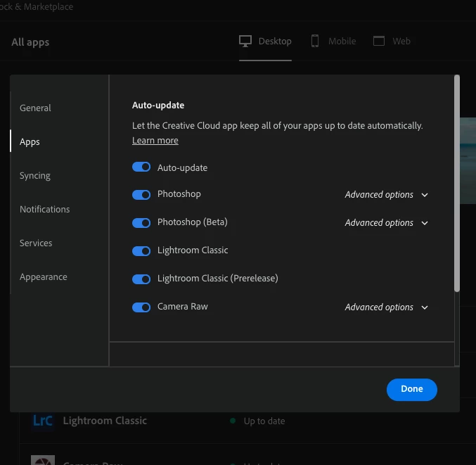This screenshot has width=476, height=465.
Task: Click the All apps heading
Action: (x=30, y=42)
